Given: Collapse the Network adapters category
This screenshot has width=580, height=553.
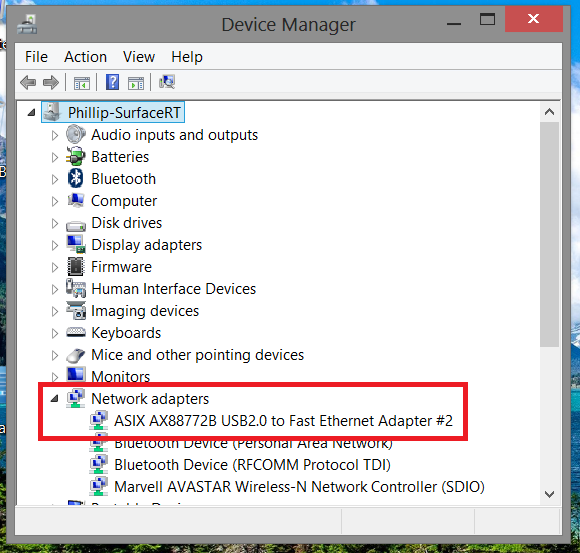Looking at the screenshot, I should 55,398.
